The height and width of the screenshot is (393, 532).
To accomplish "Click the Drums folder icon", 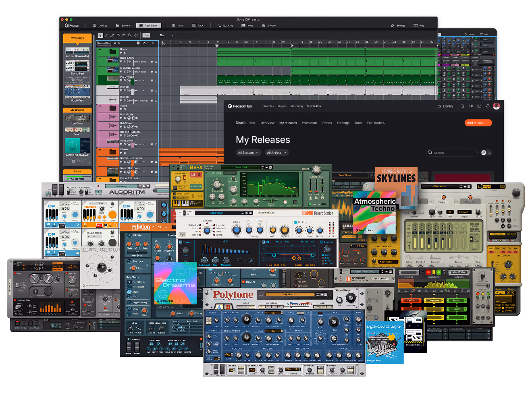I will tap(112, 52).
